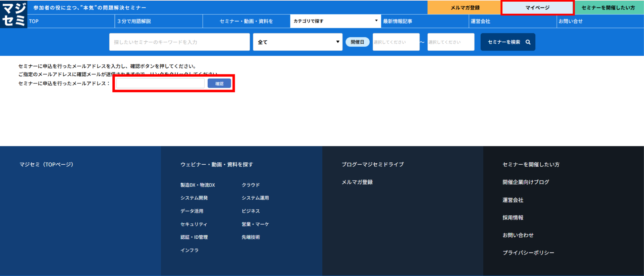Open the 運営会社 navigation item
This screenshot has height=276, width=644.
(x=480, y=21)
